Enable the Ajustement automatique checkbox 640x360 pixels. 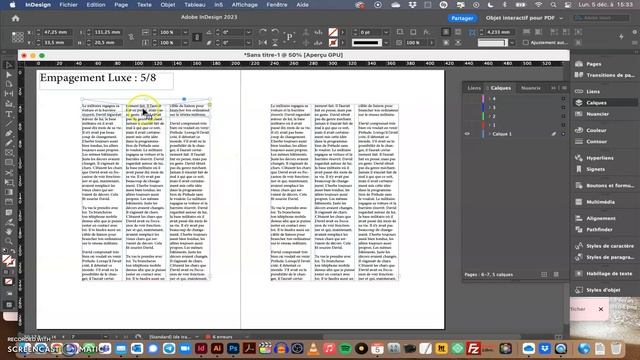526,42
